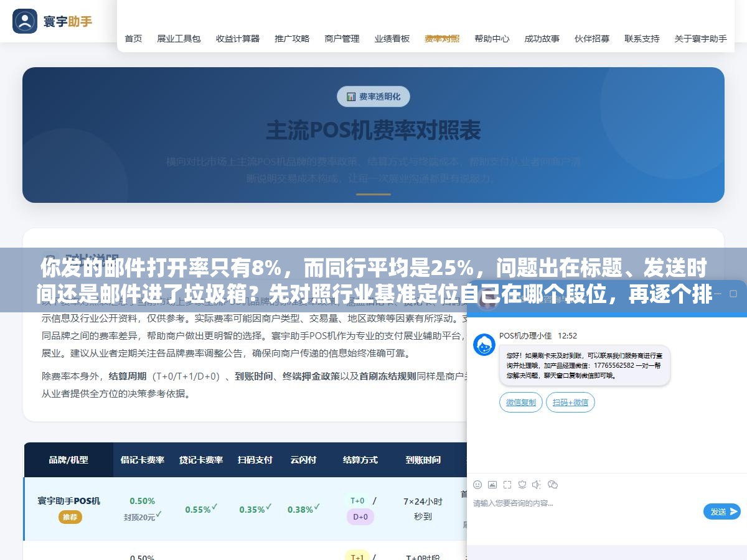Go to 伙伴招募 page
Image resolution: width=747 pixels, height=560 pixels.
pos(592,39)
